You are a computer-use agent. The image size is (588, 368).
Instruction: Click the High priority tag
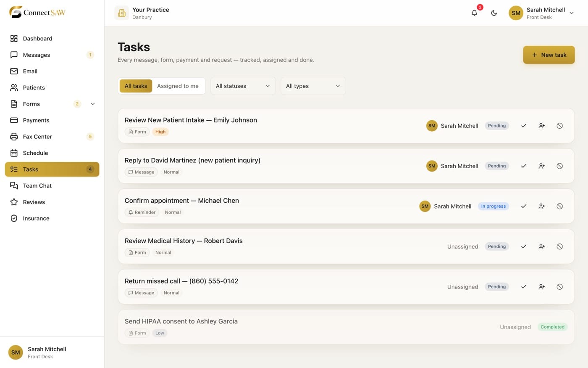[x=160, y=132]
